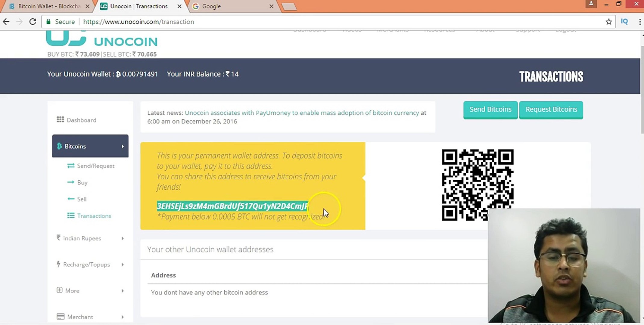Click the browser reload page icon
Image resolution: width=644 pixels, height=325 pixels.
(33, 22)
